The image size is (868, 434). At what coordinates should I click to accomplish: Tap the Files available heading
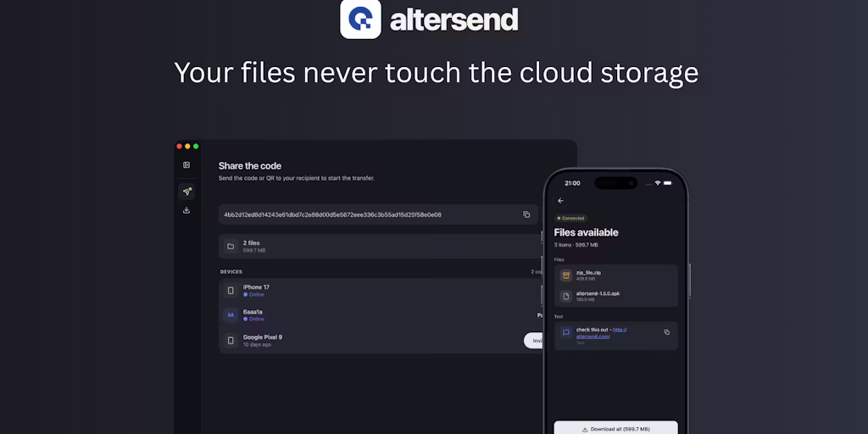pos(587,232)
